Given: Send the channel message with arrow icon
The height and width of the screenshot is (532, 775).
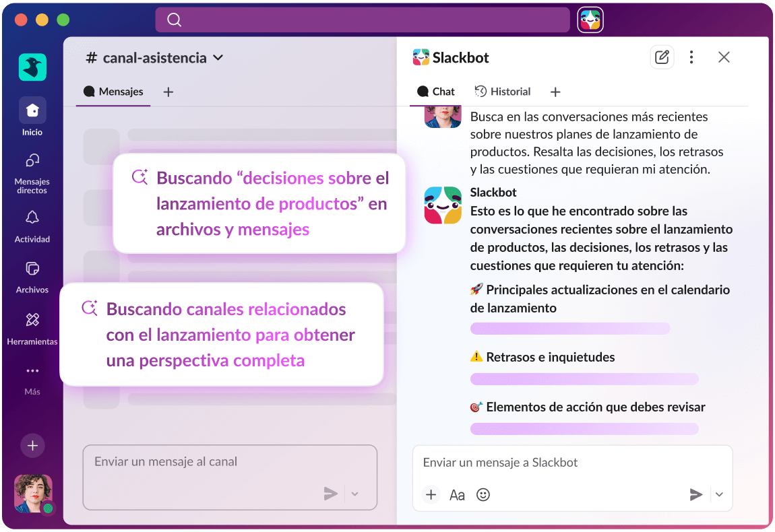Looking at the screenshot, I should (331, 493).
